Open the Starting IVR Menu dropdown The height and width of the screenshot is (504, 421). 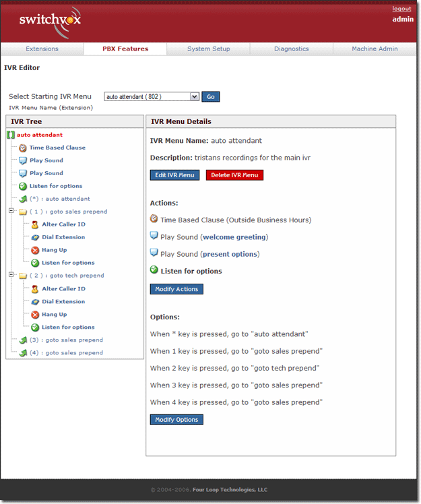[152, 97]
